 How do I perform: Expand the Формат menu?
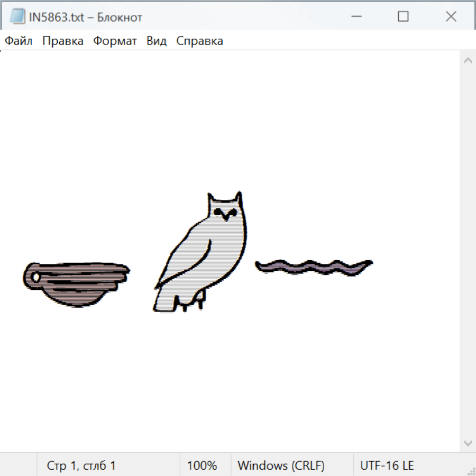[x=115, y=41]
